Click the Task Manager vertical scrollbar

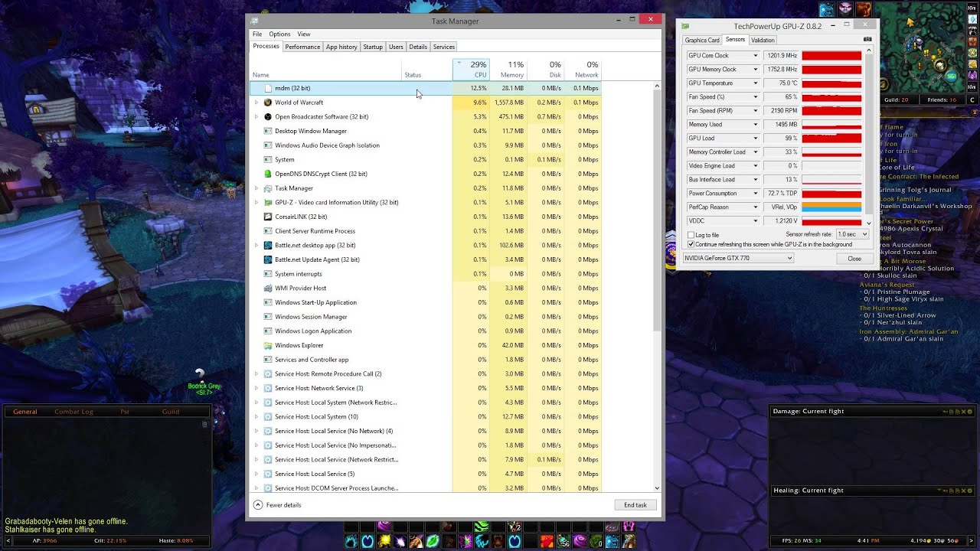click(x=657, y=287)
